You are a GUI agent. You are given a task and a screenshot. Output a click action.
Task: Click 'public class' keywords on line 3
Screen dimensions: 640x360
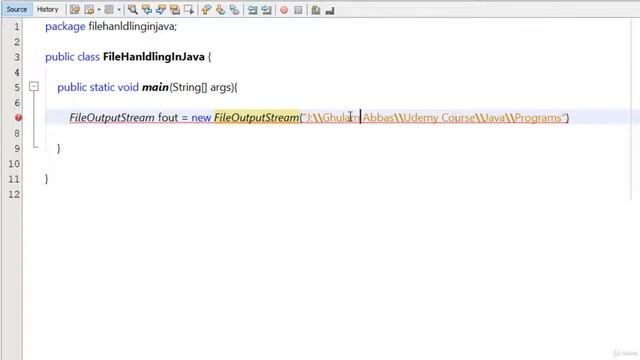(72, 57)
